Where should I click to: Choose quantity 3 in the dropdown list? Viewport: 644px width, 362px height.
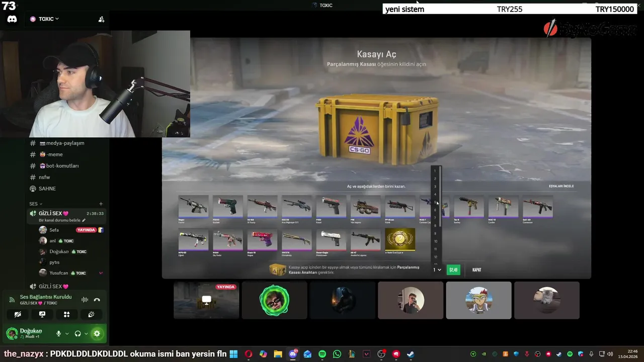tap(436, 187)
